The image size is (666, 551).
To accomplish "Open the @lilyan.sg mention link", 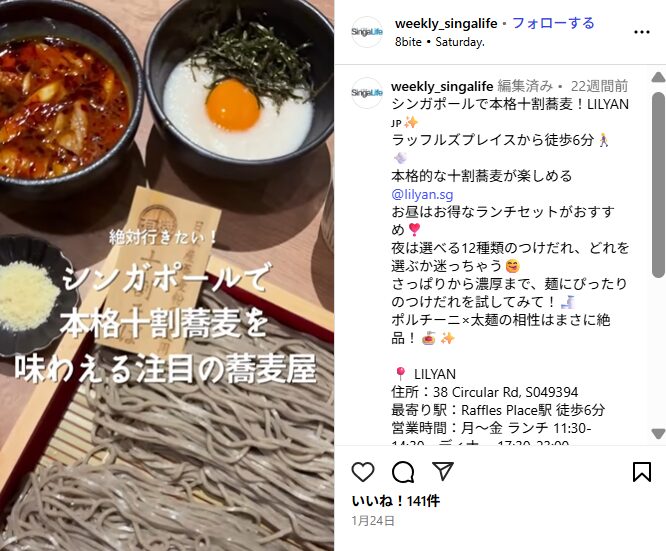I will click(x=422, y=194).
